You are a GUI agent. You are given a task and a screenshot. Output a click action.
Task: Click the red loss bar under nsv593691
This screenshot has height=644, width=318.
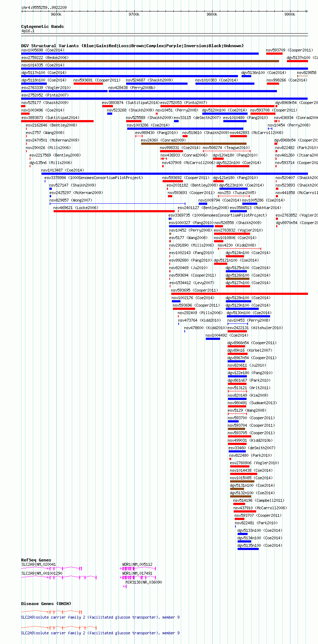[88, 84]
